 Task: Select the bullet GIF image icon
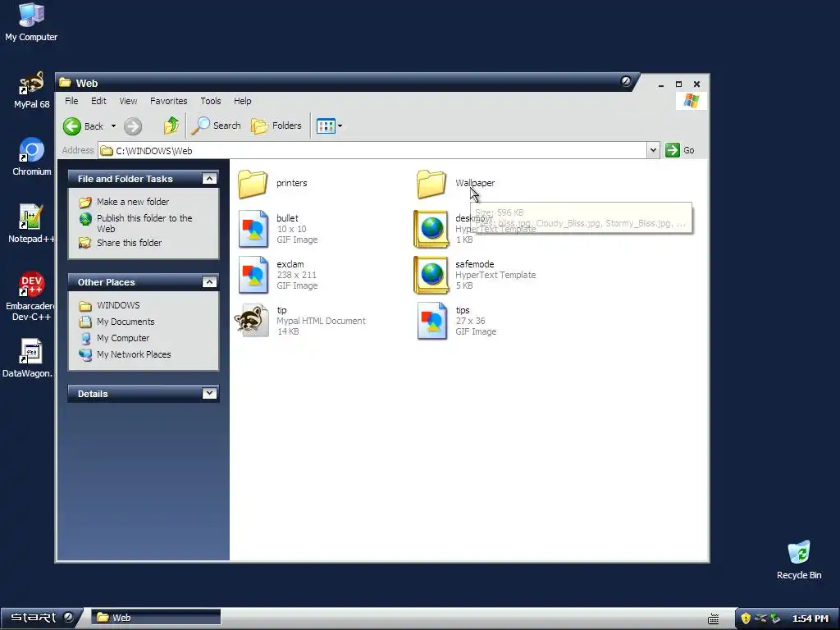pos(253,230)
